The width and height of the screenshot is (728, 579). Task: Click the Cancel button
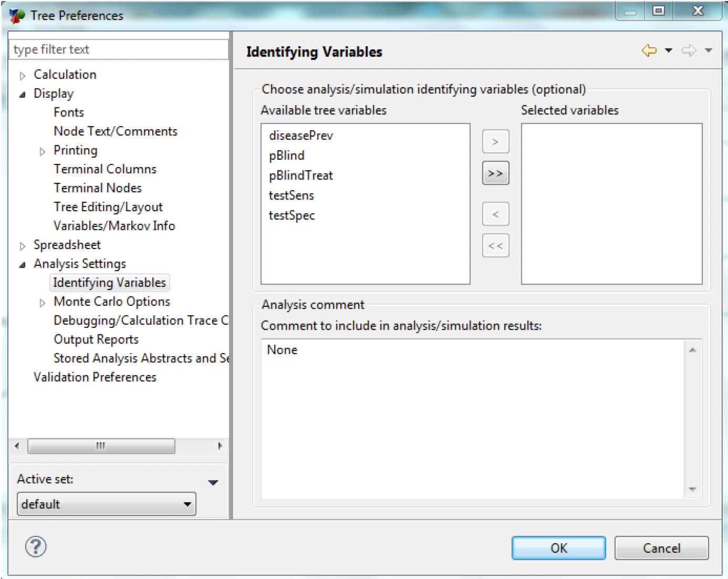point(661,547)
